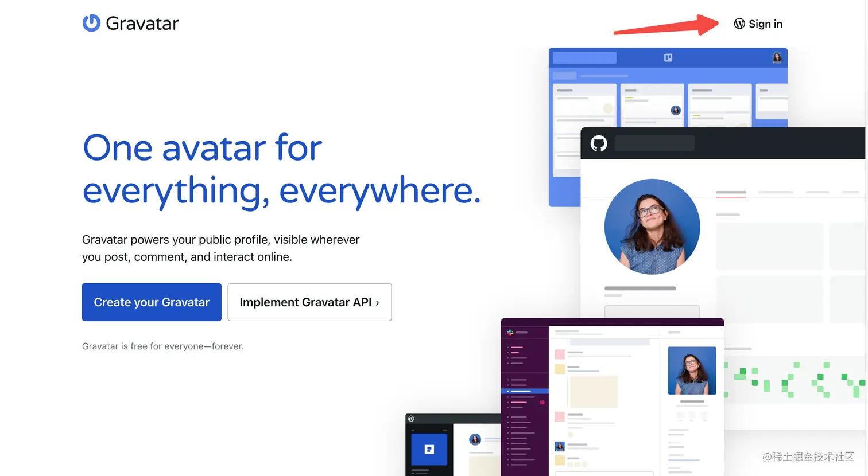Click the small avatar in Trello mockup corner
Image resolution: width=868 pixels, height=476 pixels.
pyautogui.click(x=777, y=57)
